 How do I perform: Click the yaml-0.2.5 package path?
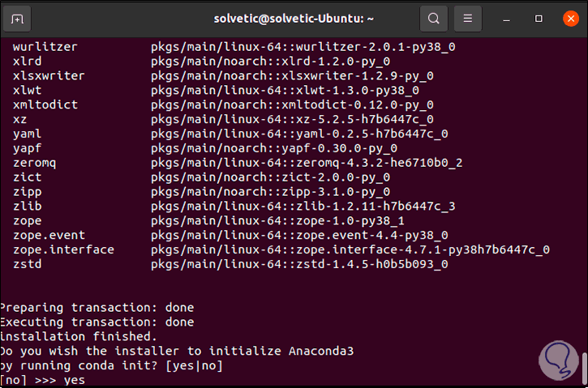tap(299, 134)
